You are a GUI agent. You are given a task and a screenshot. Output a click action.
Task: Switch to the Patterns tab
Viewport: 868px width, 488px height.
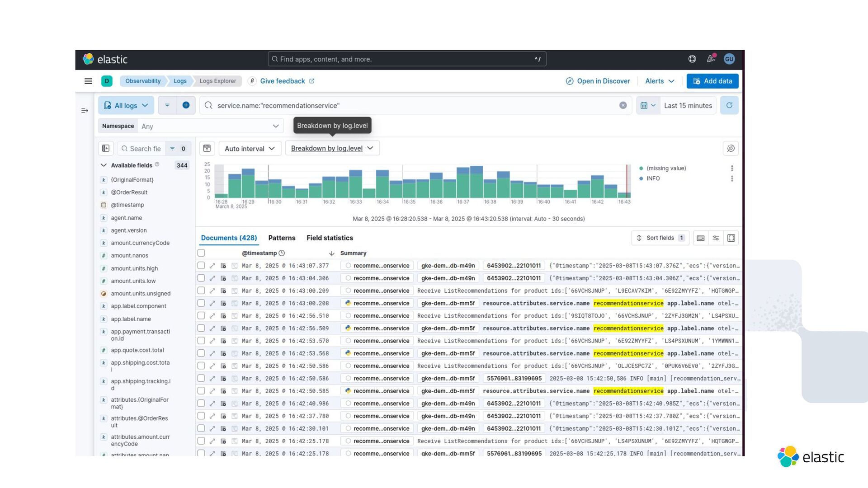coord(282,238)
